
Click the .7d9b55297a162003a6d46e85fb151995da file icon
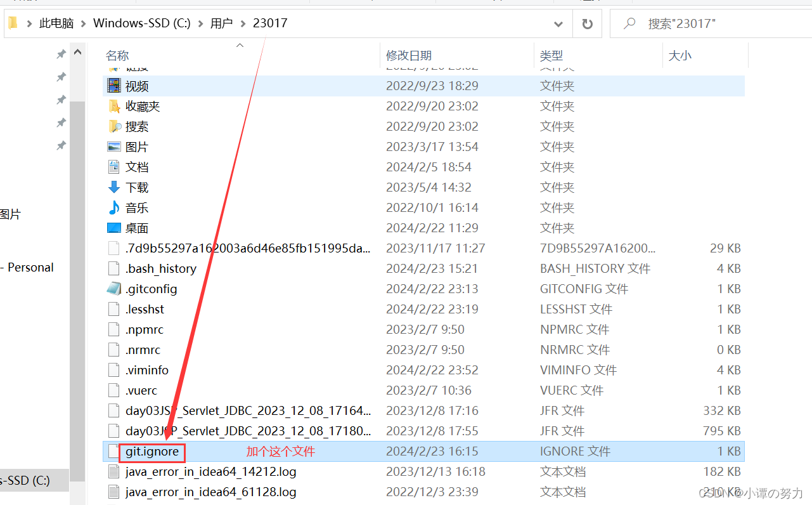pos(114,248)
